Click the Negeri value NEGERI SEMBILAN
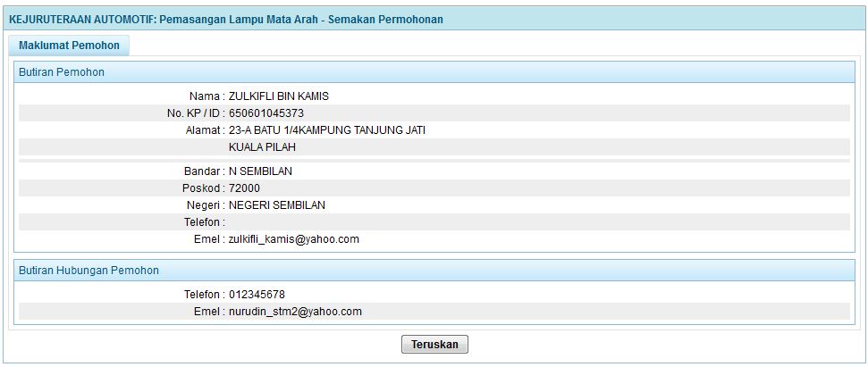Image resolution: width=868 pixels, height=367 pixels. pyautogui.click(x=277, y=205)
